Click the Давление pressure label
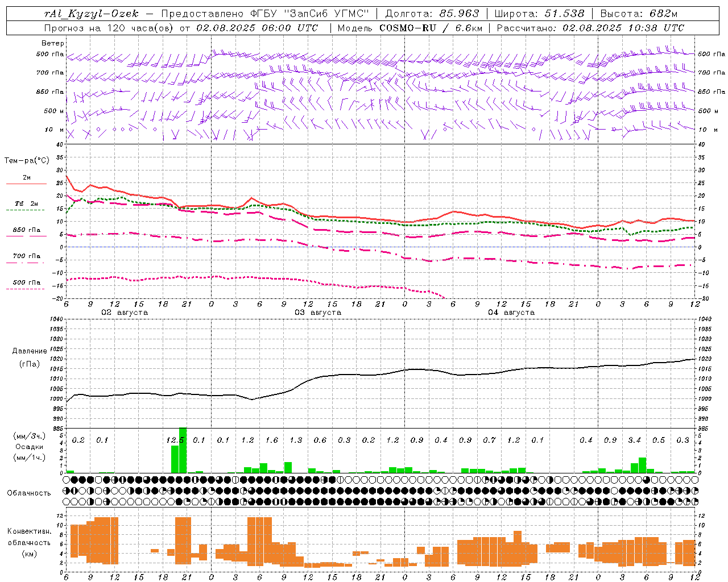Viewport: 728px width, 582px height. [30, 351]
